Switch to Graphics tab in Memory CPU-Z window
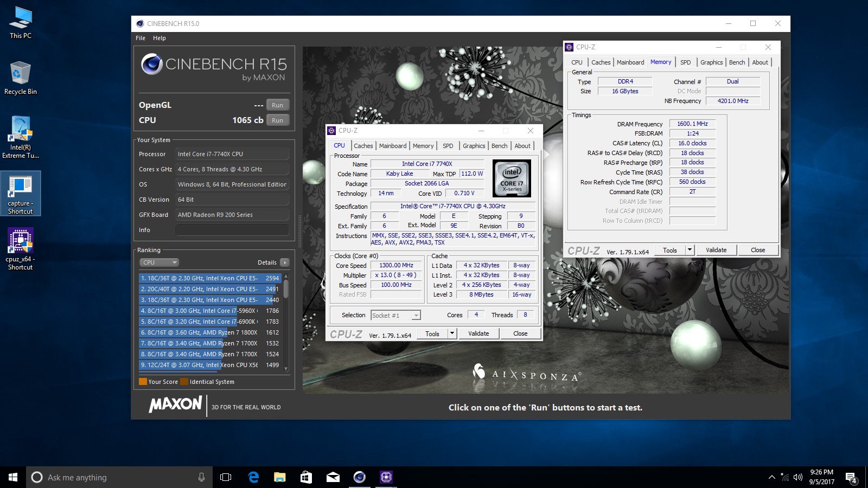Screen dimensions: 868x488 712,62
